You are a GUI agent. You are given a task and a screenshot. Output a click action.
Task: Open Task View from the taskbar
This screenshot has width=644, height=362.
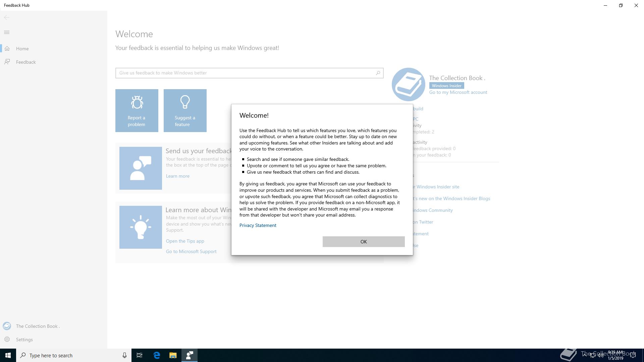point(140,355)
